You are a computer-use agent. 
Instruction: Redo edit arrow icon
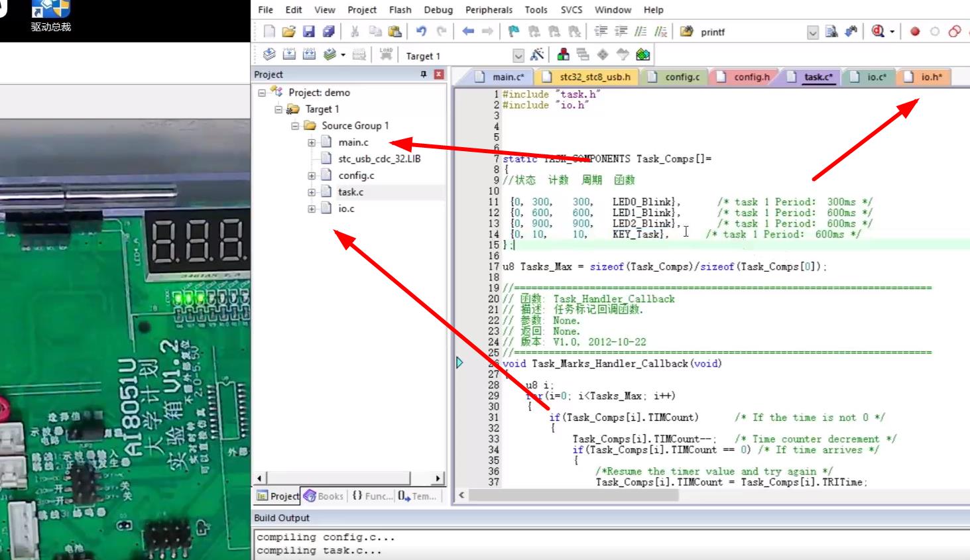coord(441,32)
